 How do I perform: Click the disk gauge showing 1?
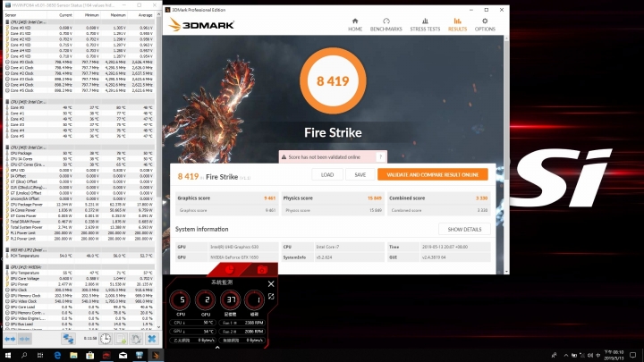click(x=254, y=300)
